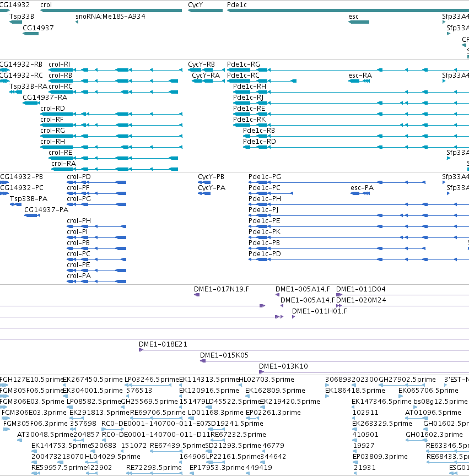Select the crol-RH transcript label
Viewport: 469px width, 476px height.
tap(52, 142)
